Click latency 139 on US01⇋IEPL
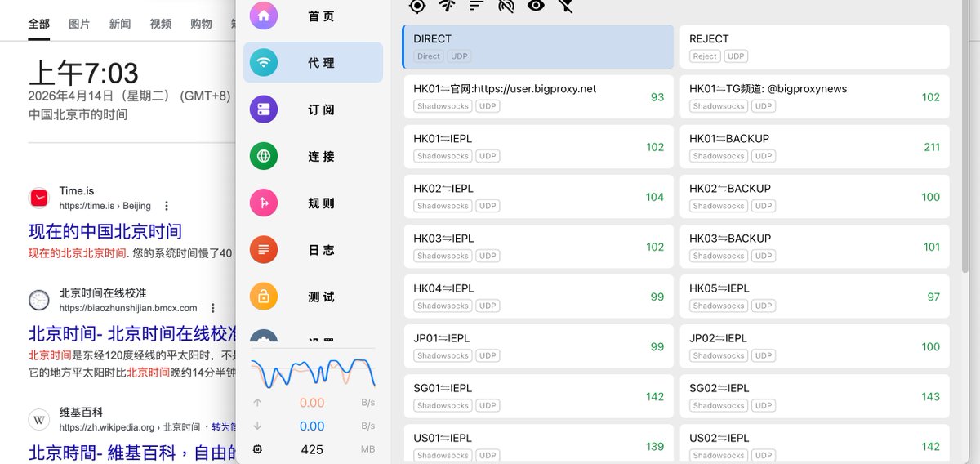The image size is (980, 464). [x=655, y=446]
